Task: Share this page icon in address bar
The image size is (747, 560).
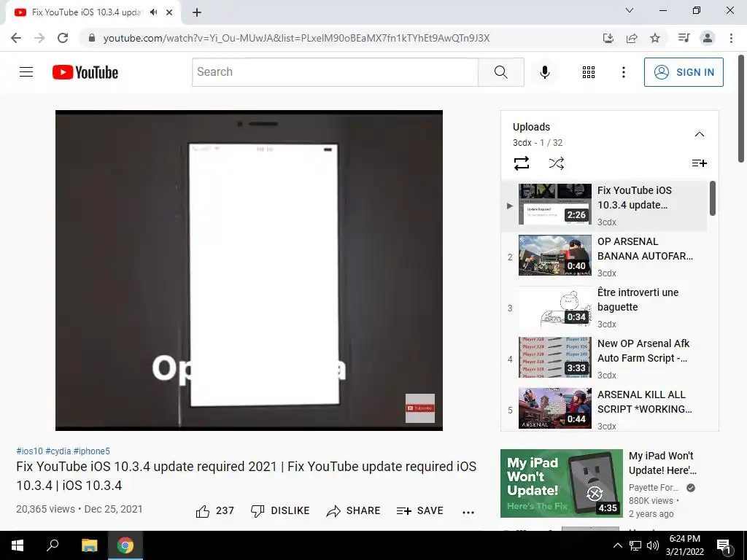Action: point(632,38)
